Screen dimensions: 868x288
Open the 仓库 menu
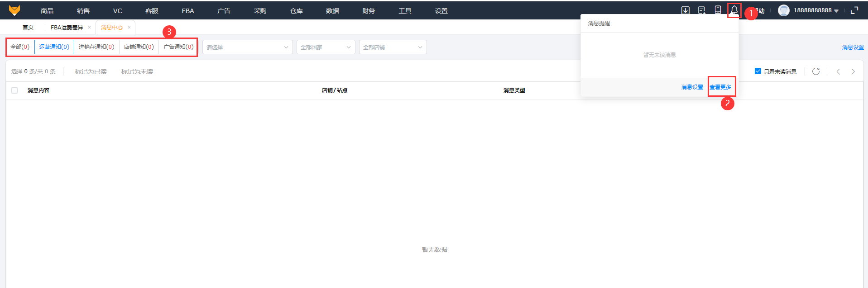[x=296, y=11]
